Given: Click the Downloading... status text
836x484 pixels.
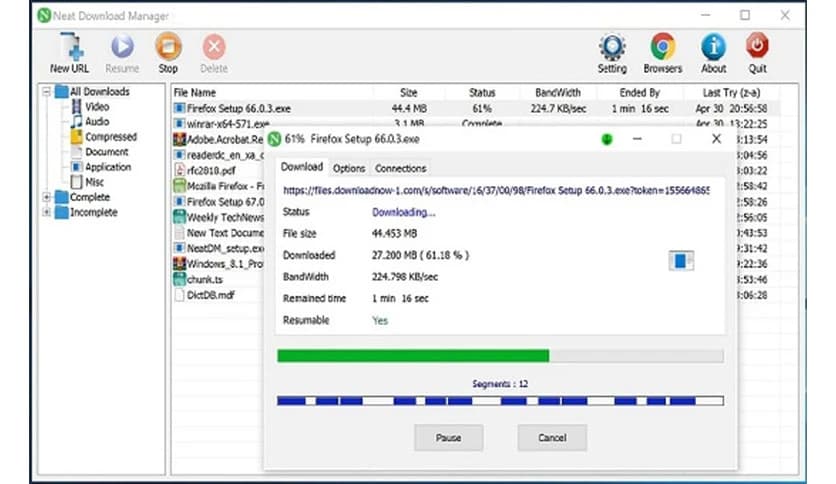Looking at the screenshot, I should tap(404, 212).
